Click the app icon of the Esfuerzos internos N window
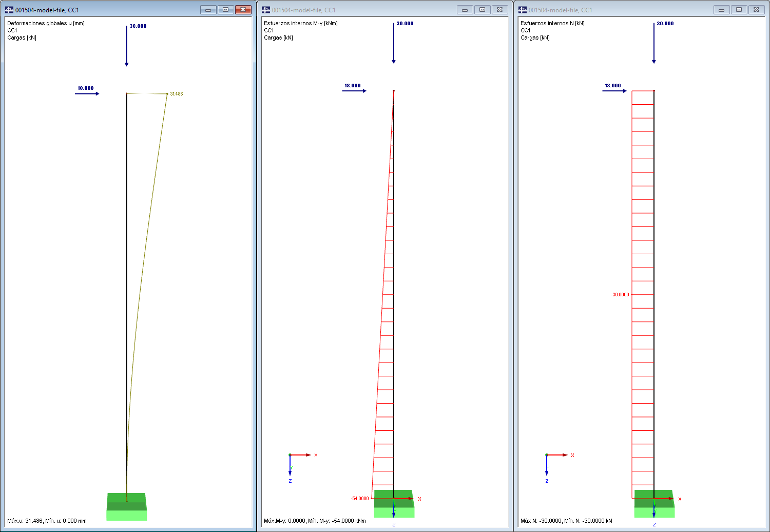The image size is (770, 532). coord(523,10)
